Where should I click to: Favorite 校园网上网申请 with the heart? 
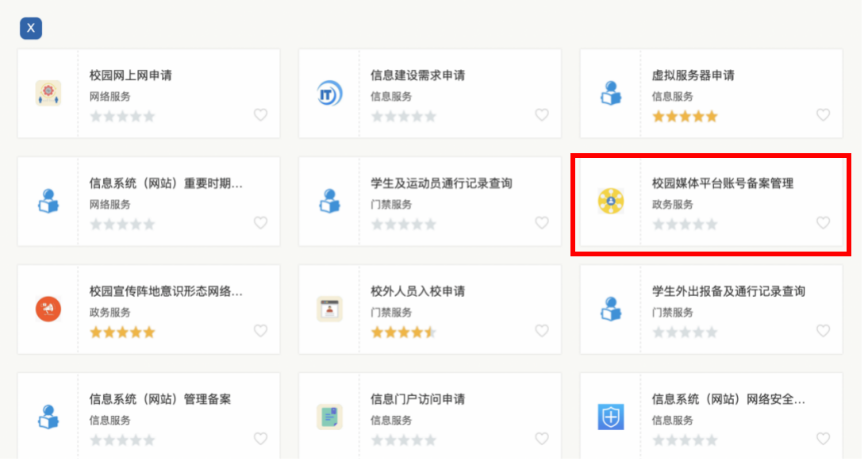[260, 115]
